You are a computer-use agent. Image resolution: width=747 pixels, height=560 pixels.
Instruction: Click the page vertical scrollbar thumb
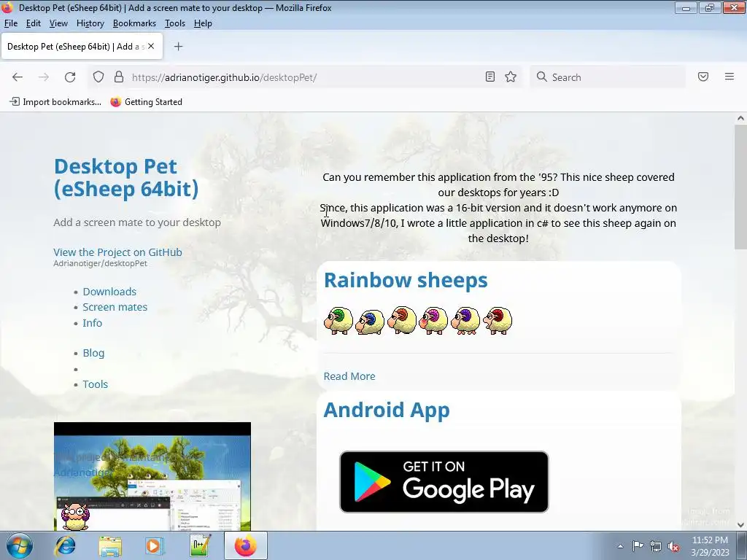point(740,187)
